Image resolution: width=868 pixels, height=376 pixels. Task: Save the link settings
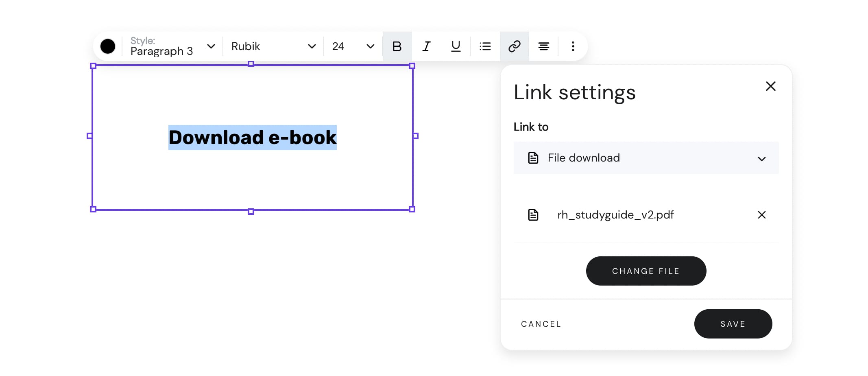[733, 324]
